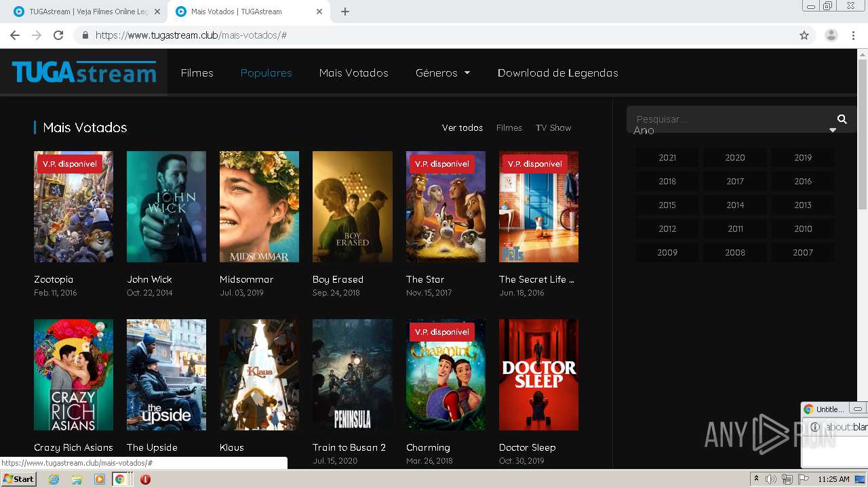Open the volume control in the tray
The height and width of the screenshot is (488, 868).
click(771, 479)
